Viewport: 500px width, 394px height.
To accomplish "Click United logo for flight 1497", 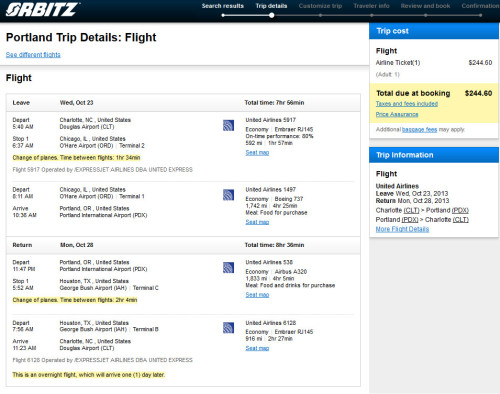I will (228, 195).
